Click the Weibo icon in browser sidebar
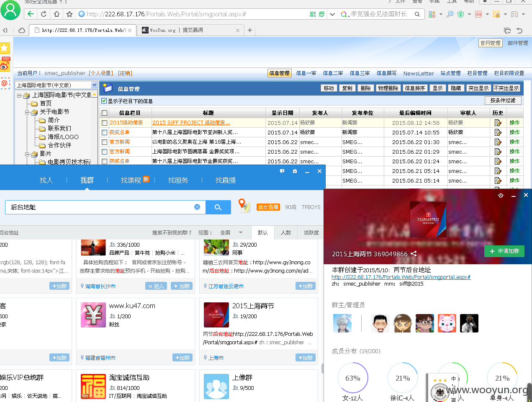 (x=5, y=66)
